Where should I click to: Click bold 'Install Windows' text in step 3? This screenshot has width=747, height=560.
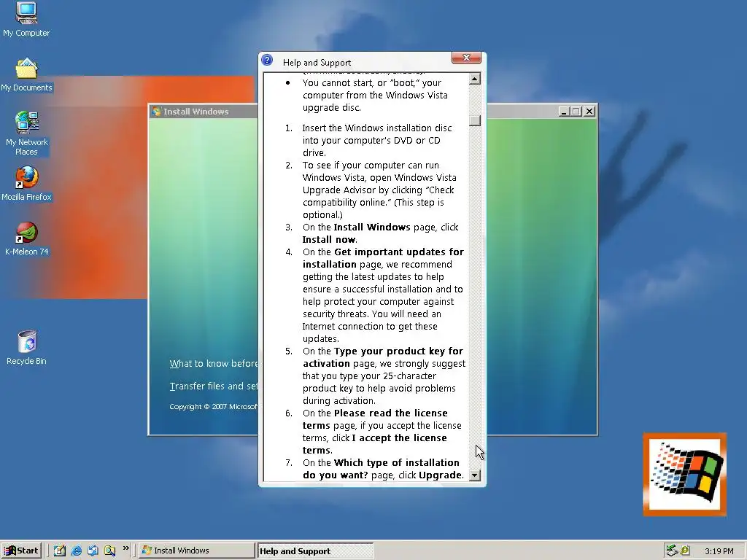pyautogui.click(x=372, y=227)
